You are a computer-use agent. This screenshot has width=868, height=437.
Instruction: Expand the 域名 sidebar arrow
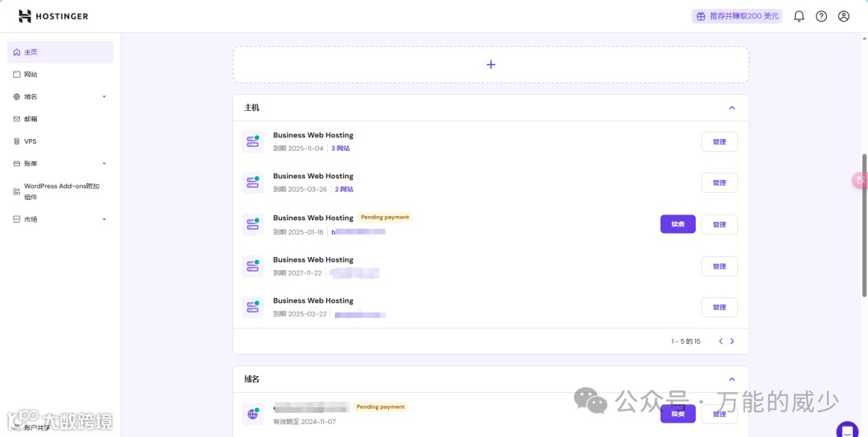point(104,97)
